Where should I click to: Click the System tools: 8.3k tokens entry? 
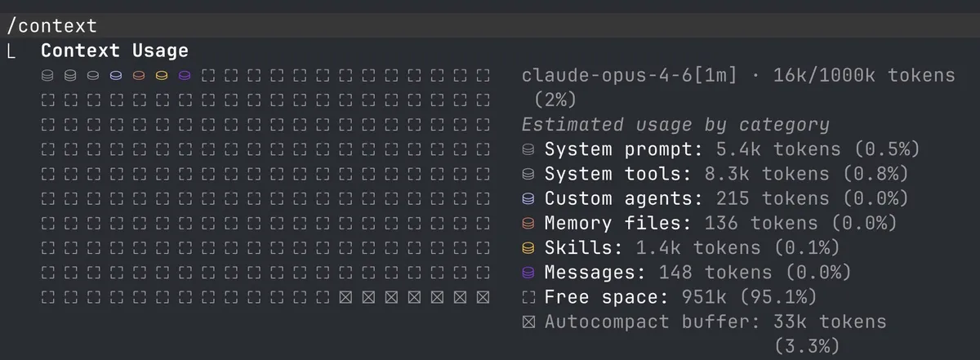click(x=727, y=174)
